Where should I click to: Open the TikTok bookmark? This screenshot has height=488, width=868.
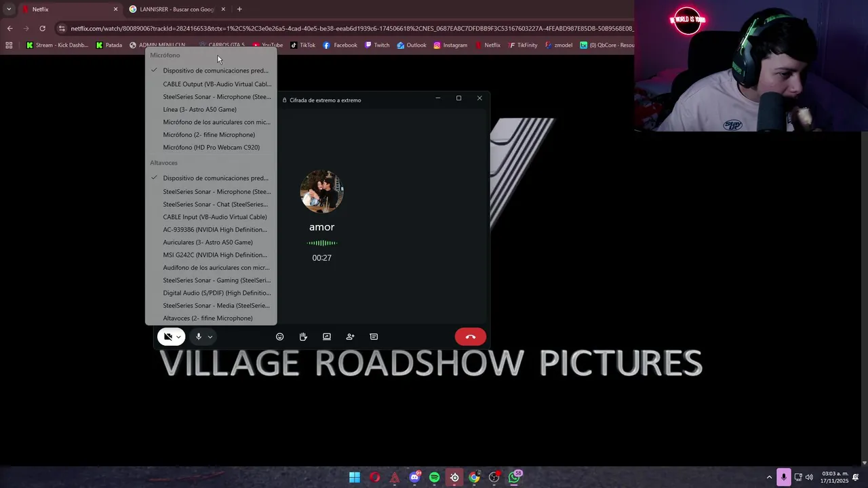pos(302,45)
